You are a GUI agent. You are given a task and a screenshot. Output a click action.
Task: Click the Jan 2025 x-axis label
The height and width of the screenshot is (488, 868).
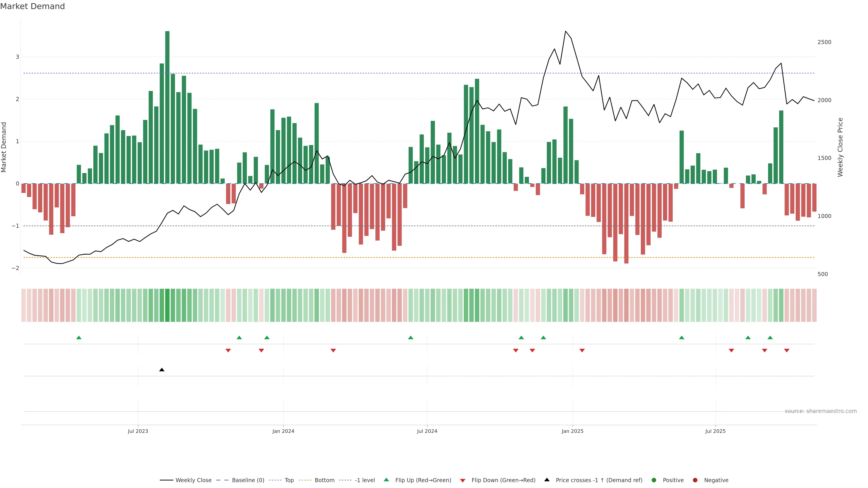tap(572, 431)
